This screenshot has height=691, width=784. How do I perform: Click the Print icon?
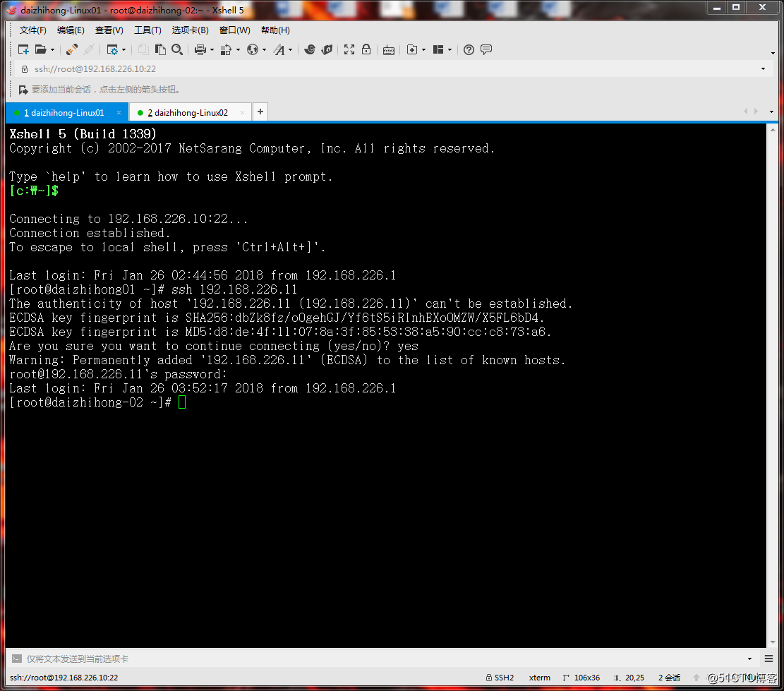[x=200, y=49]
